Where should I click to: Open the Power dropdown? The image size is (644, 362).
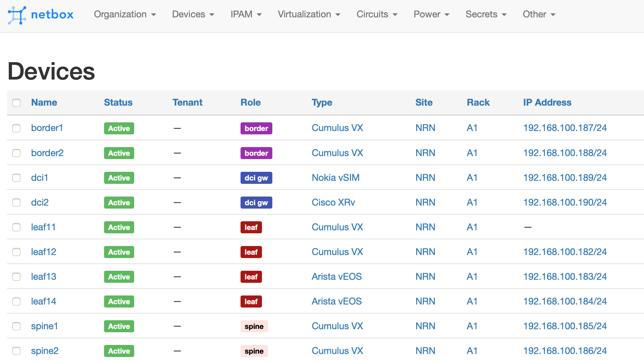[x=431, y=14]
